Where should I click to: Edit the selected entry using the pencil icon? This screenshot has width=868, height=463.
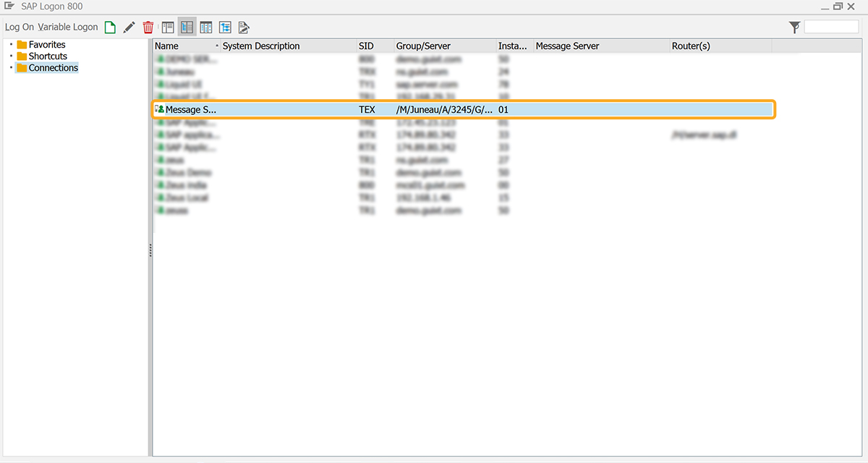coord(129,27)
